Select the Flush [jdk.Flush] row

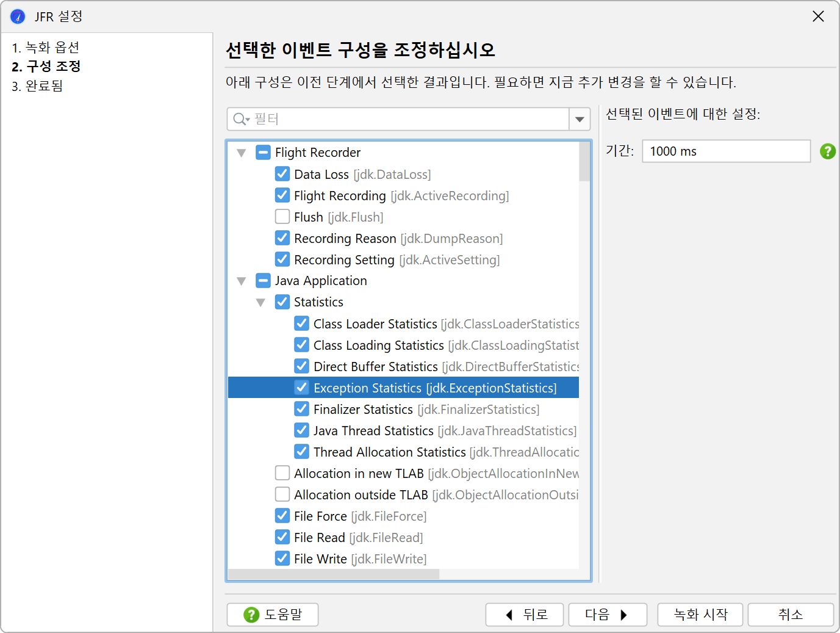point(339,217)
